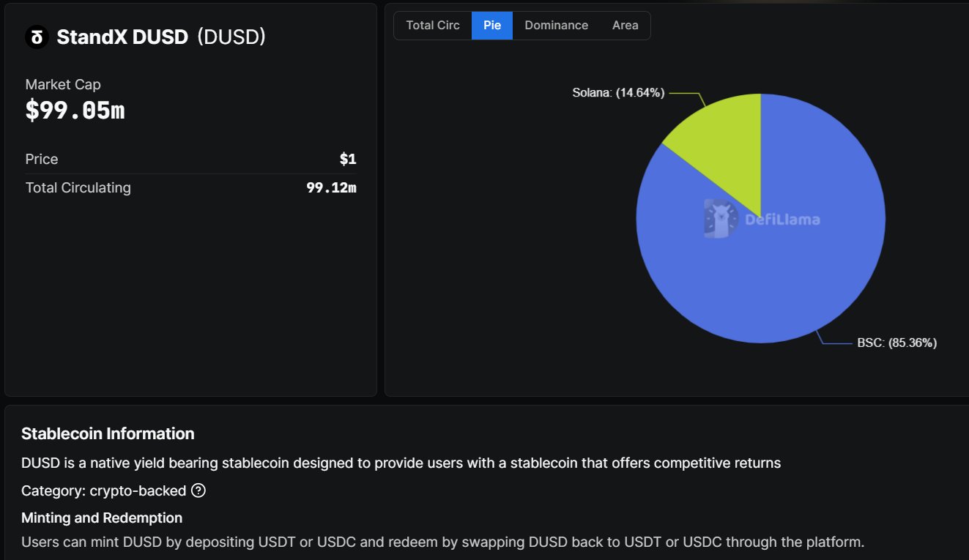
Task: Open the crypto-backed category help icon
Action: tap(198, 490)
